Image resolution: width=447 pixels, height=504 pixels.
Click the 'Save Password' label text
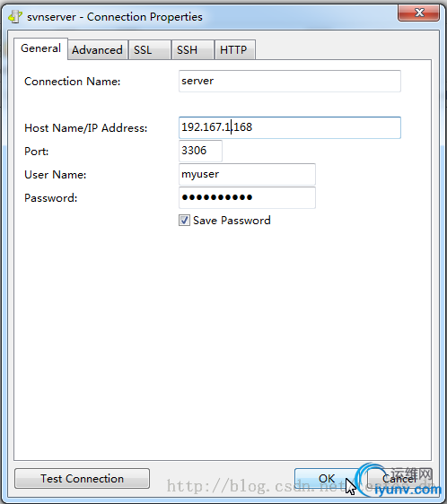pos(232,221)
